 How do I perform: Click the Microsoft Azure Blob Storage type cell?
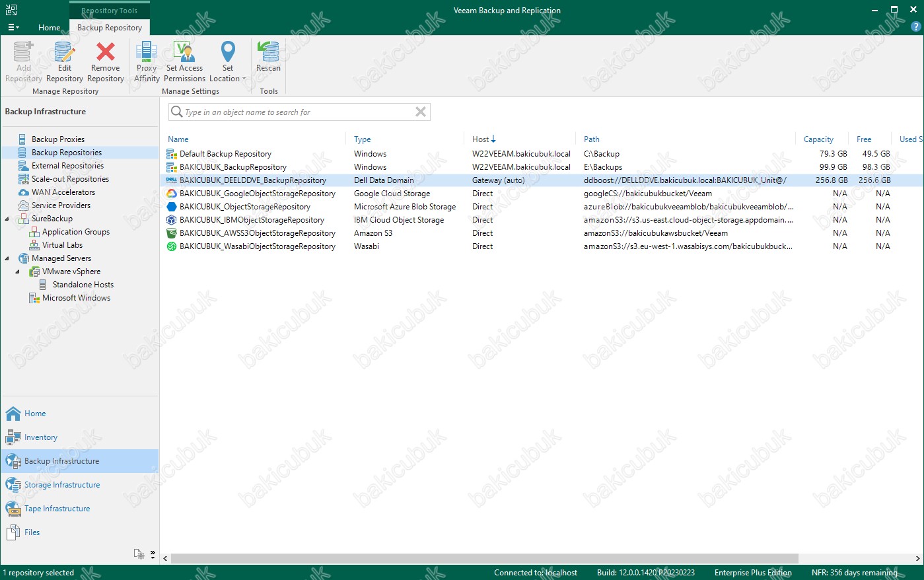405,207
